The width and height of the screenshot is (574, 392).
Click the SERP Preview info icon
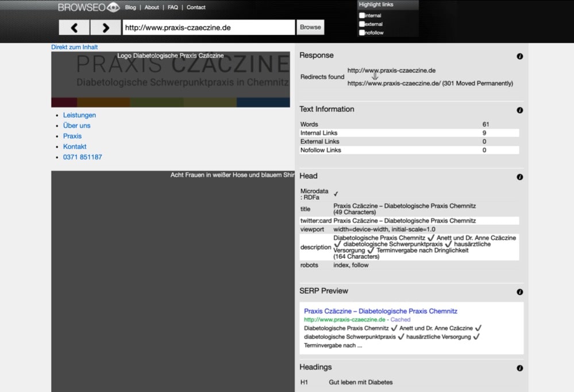tap(519, 292)
